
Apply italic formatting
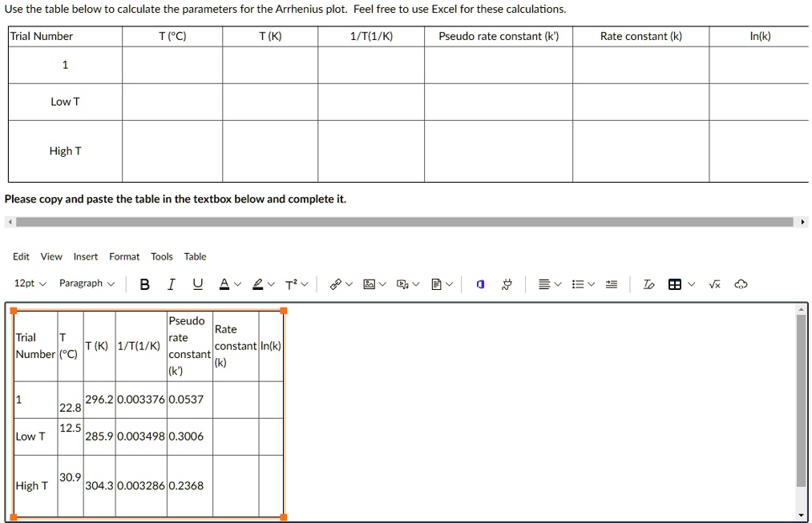(171, 284)
